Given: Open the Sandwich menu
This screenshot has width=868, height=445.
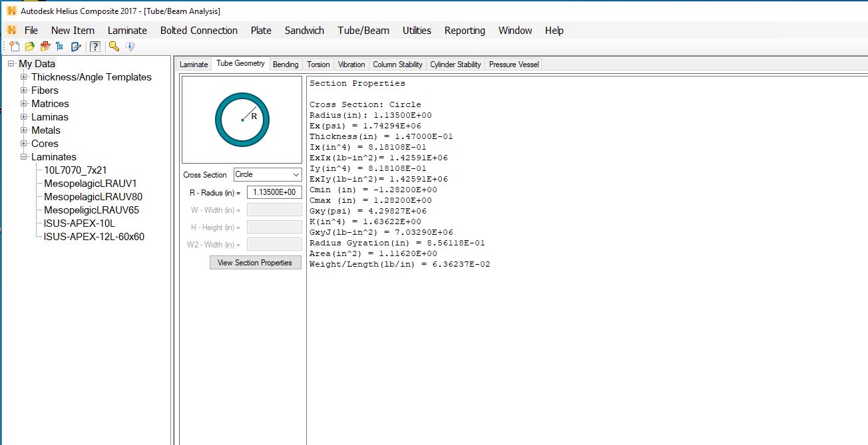Looking at the screenshot, I should [304, 30].
